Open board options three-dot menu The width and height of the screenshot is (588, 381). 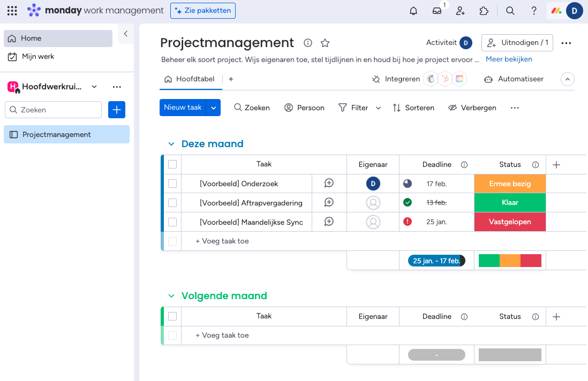[x=566, y=43]
